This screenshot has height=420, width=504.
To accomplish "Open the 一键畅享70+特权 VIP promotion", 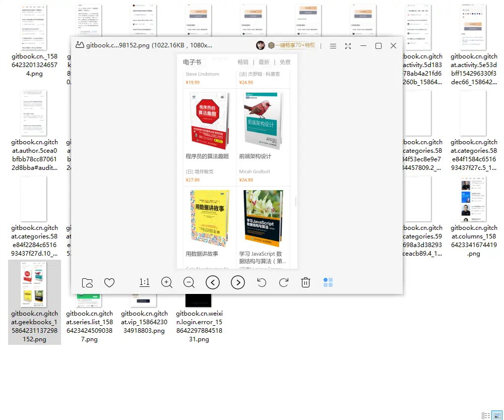I will tap(291, 45).
